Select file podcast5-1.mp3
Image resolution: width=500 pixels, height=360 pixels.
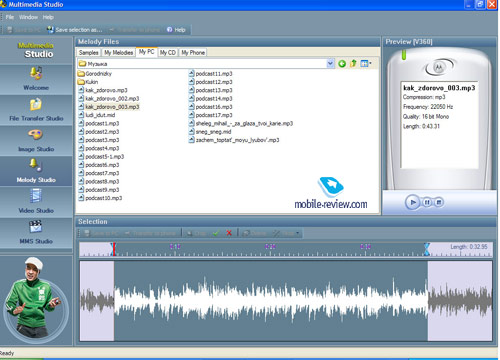(101, 157)
